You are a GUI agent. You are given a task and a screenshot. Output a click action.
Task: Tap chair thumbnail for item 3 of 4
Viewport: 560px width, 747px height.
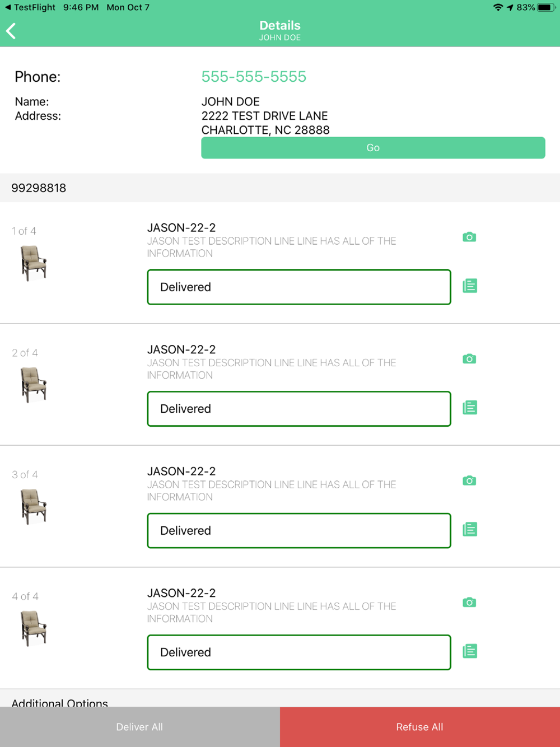[x=34, y=507]
